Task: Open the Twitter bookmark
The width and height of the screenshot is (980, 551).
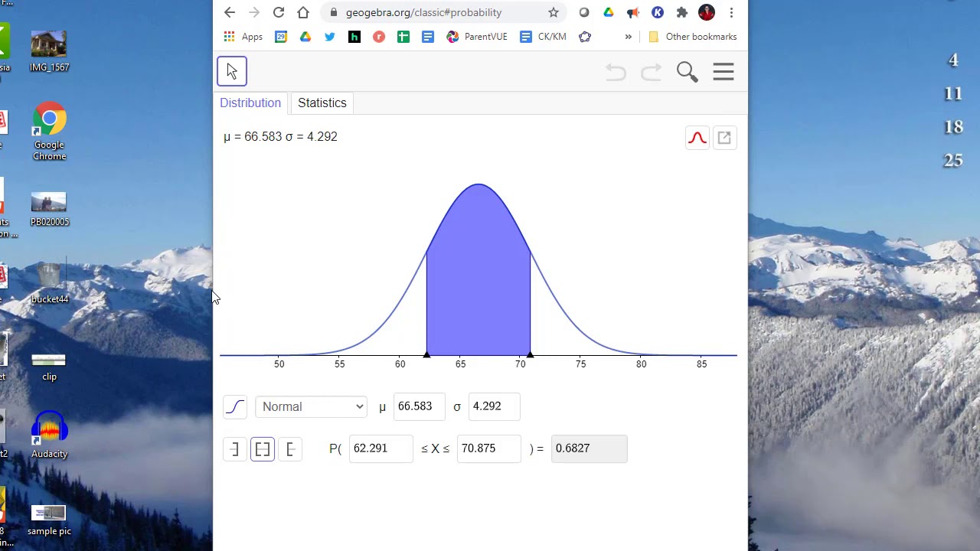Action: tap(330, 37)
